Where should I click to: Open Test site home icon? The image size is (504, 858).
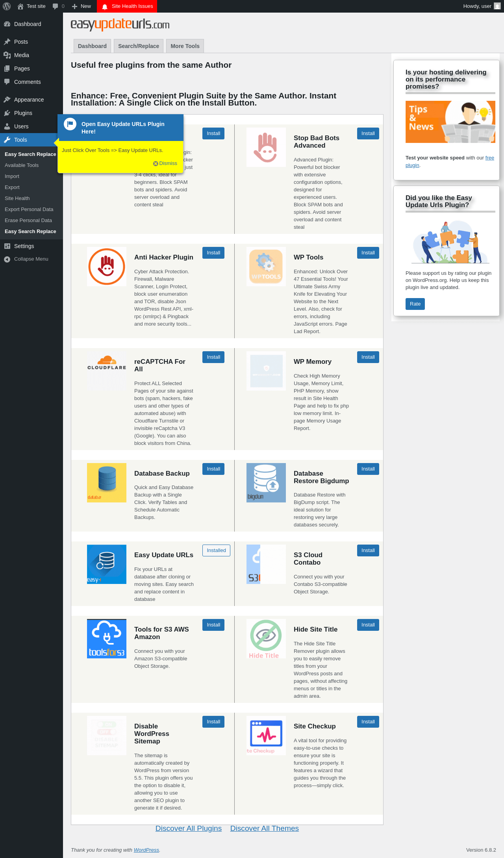point(20,6)
